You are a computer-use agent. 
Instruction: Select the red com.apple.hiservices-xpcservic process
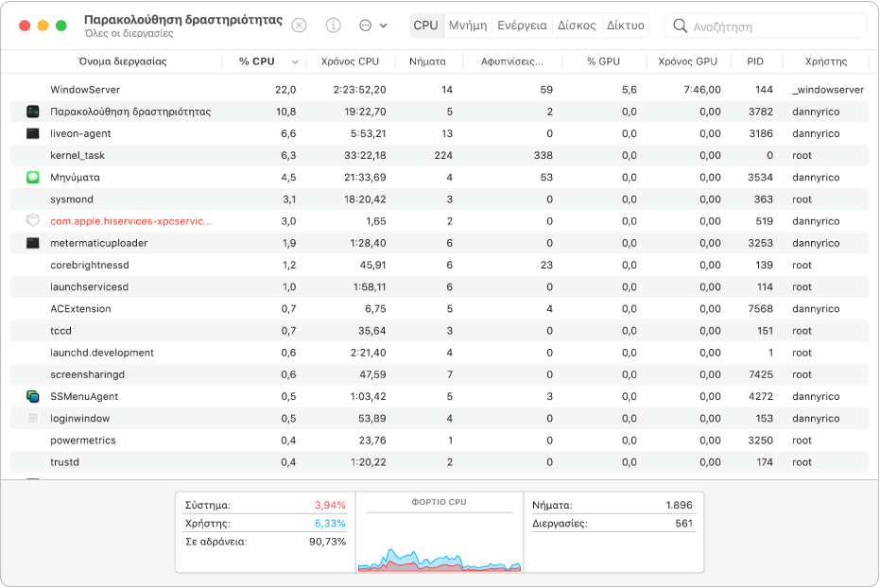[x=131, y=221]
